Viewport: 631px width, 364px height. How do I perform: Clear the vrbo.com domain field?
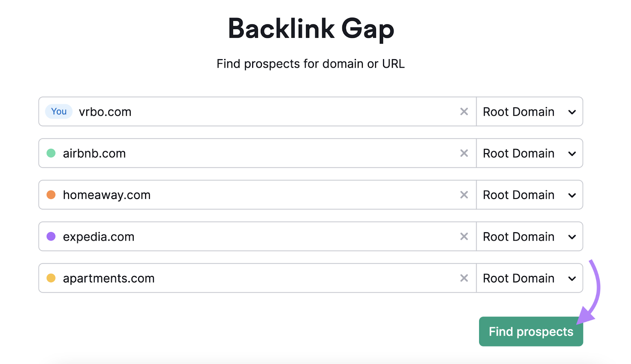[x=464, y=112]
